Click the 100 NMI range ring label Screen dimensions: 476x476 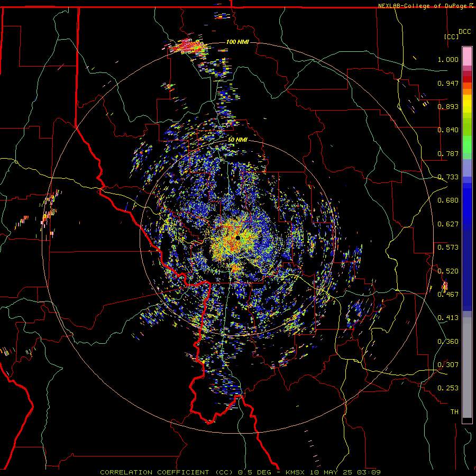click(x=237, y=42)
